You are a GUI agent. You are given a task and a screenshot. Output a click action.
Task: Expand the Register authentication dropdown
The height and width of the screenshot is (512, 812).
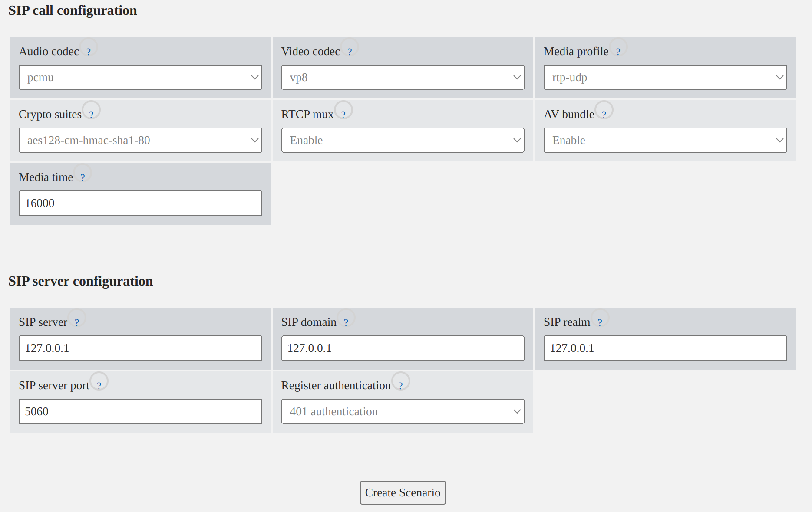403,411
